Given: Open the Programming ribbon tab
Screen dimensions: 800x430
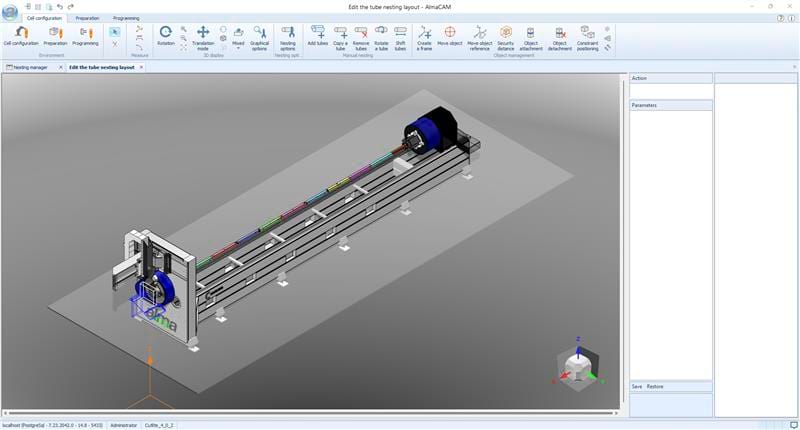Looking at the screenshot, I should click(x=126, y=18).
